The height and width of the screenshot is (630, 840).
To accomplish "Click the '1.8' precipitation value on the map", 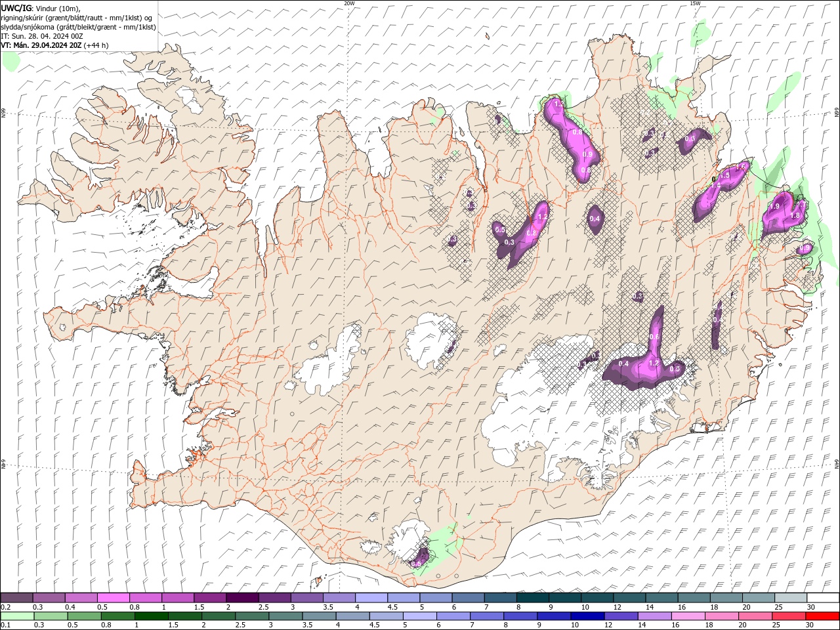I will click(795, 215).
